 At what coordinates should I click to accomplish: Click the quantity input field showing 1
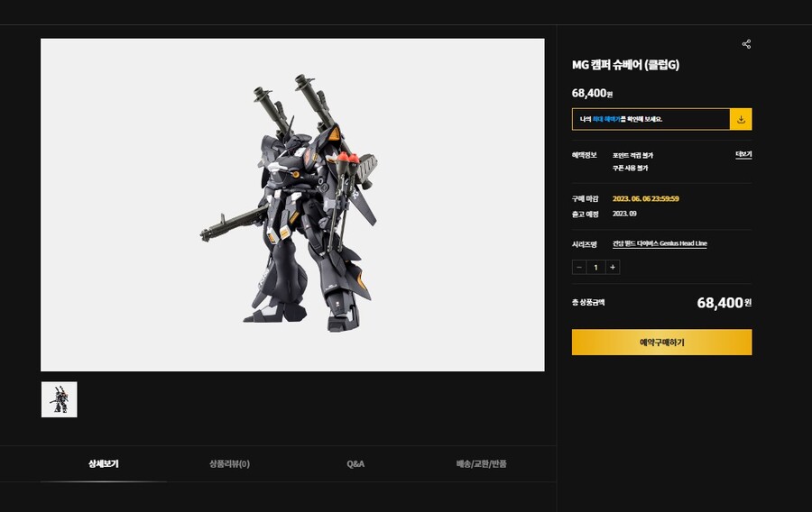point(595,267)
